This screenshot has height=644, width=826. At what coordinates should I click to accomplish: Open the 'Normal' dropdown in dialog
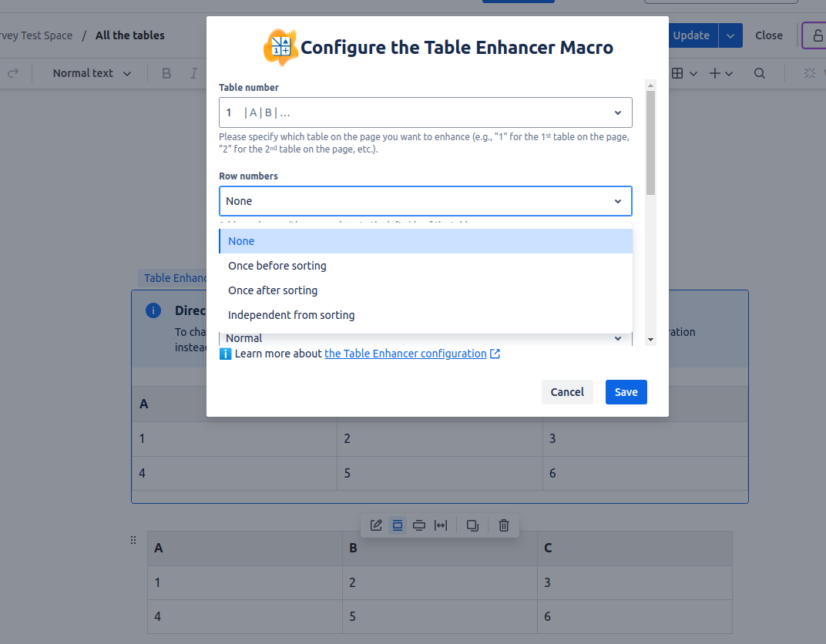425,338
